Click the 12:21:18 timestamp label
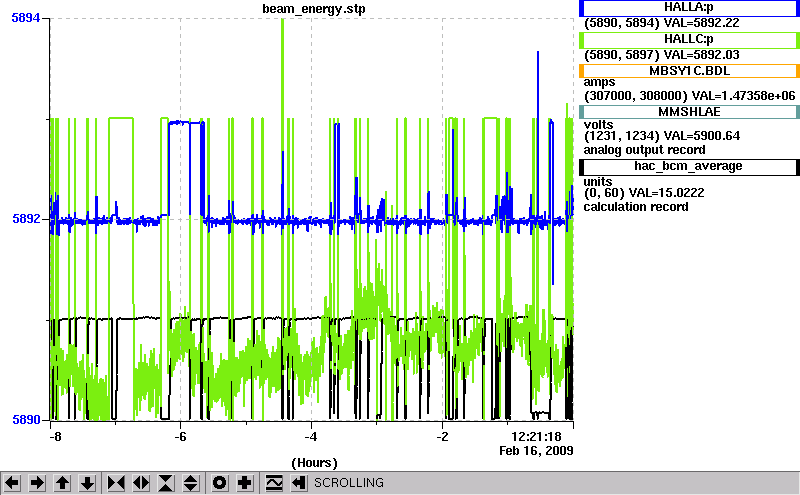Viewport: 800px width, 495px height. (536, 437)
